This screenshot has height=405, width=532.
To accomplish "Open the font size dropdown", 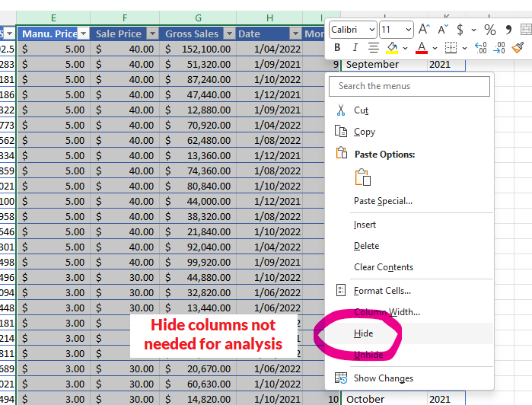I will tap(409, 30).
